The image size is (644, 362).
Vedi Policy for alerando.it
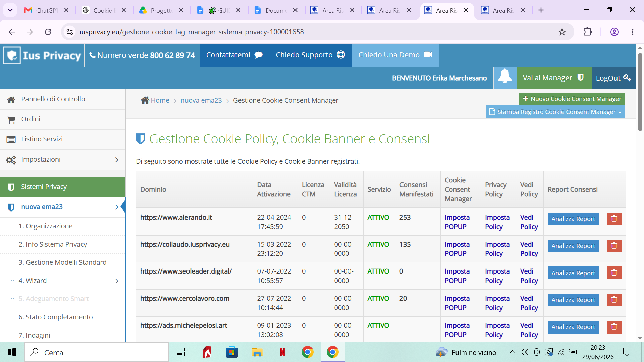point(529,222)
